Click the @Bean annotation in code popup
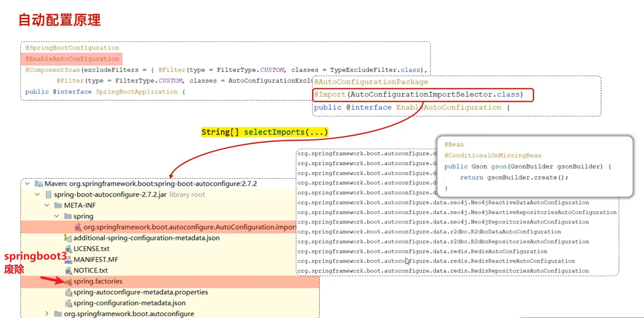 pos(454,144)
